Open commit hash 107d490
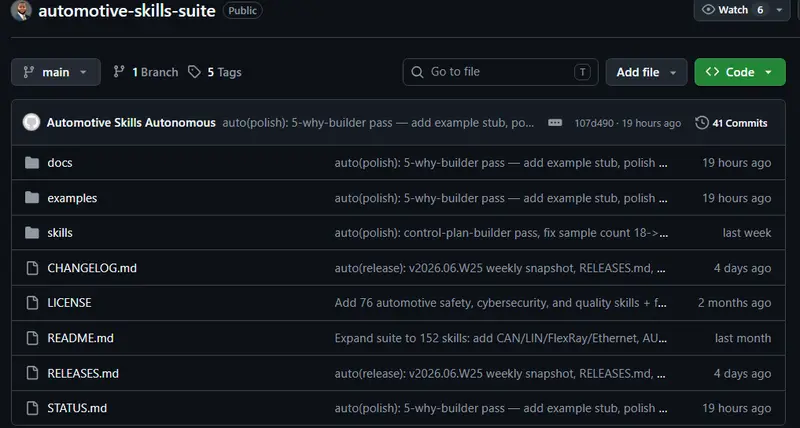Image resolution: width=800 pixels, height=428 pixels. (594, 123)
